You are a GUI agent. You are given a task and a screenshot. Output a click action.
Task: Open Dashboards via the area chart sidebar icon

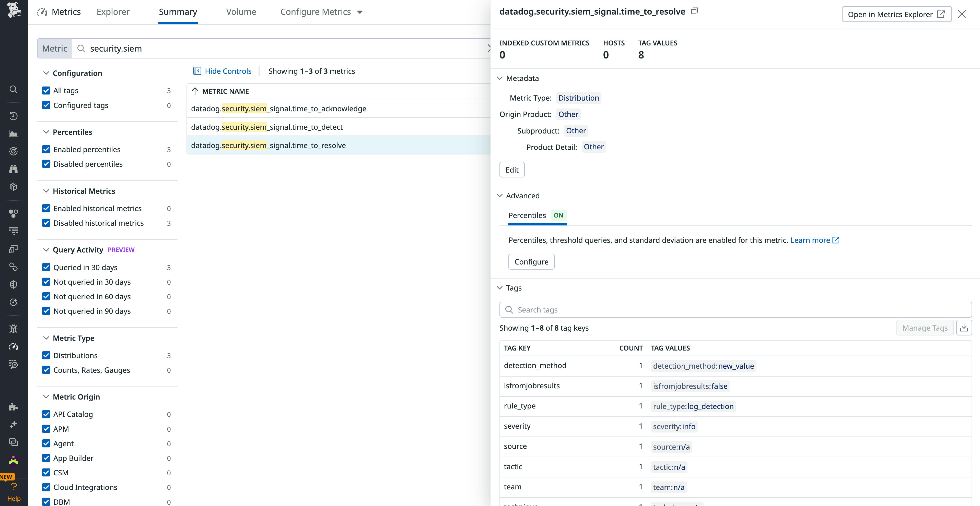click(x=14, y=134)
